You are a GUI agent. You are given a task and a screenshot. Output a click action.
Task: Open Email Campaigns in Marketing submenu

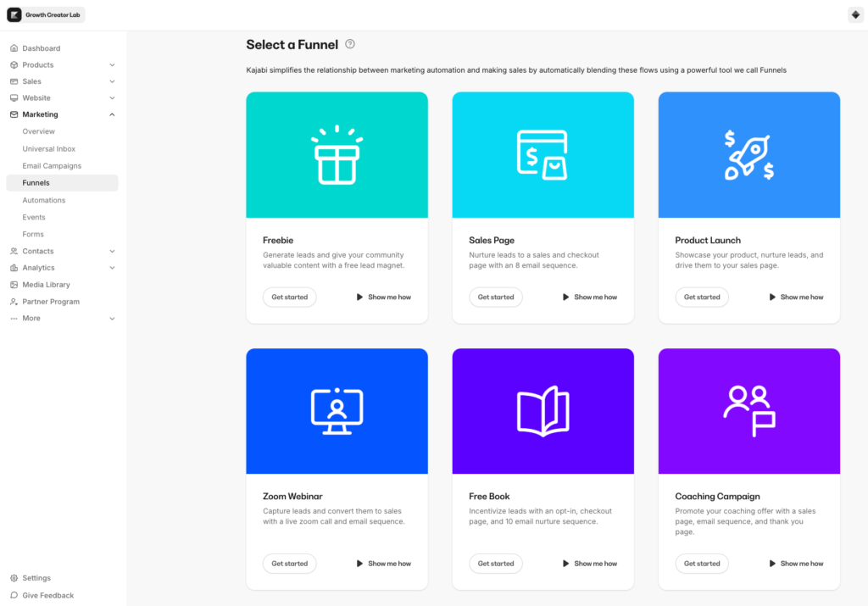point(52,166)
